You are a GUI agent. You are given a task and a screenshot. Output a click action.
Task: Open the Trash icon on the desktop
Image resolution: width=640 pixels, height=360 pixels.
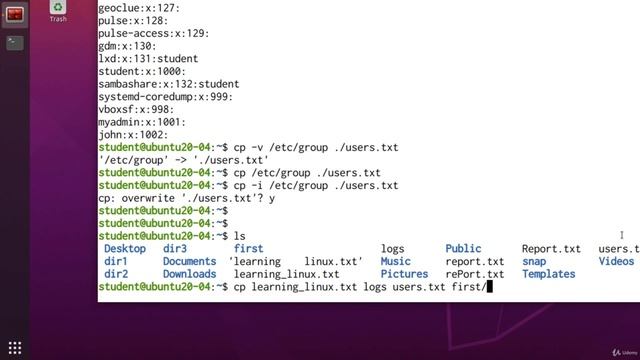pyautogui.click(x=58, y=11)
